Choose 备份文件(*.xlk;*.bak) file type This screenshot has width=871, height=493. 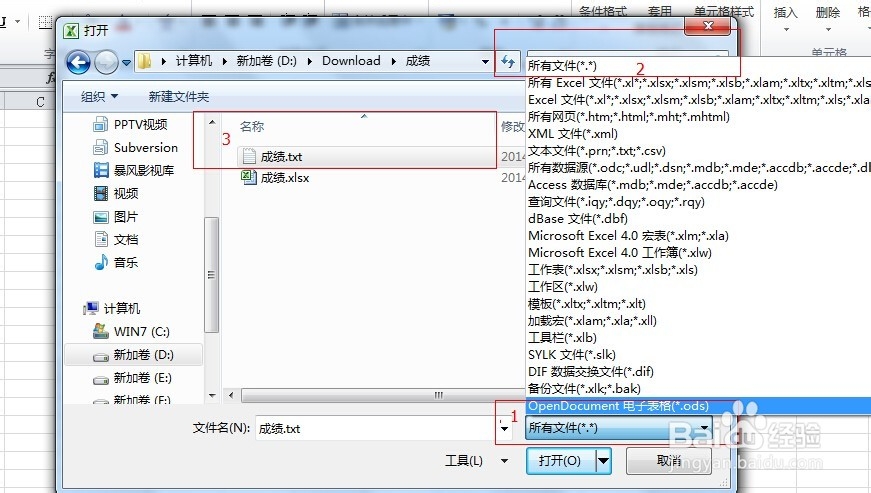coord(698,389)
